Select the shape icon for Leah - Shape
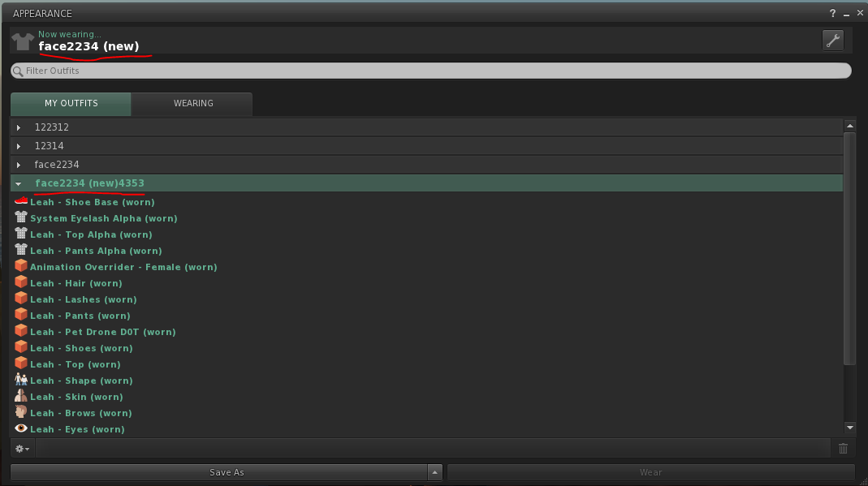The image size is (868, 486). (x=20, y=380)
